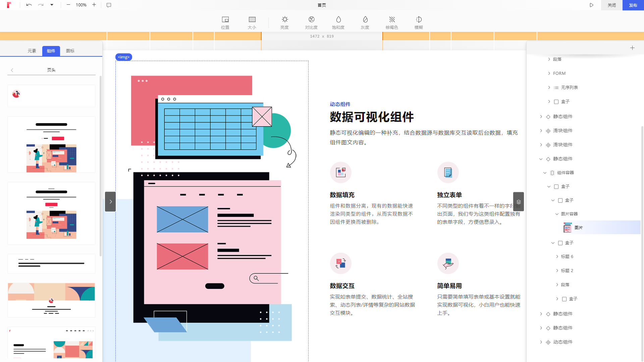Open the comment icon in the top bar
The width and height of the screenshot is (644, 362).
[x=109, y=5]
